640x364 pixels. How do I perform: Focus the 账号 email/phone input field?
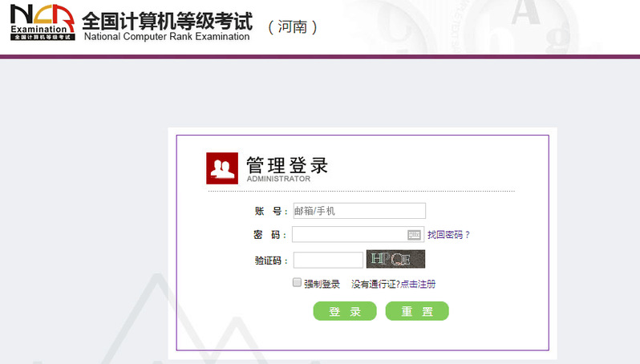coord(358,211)
